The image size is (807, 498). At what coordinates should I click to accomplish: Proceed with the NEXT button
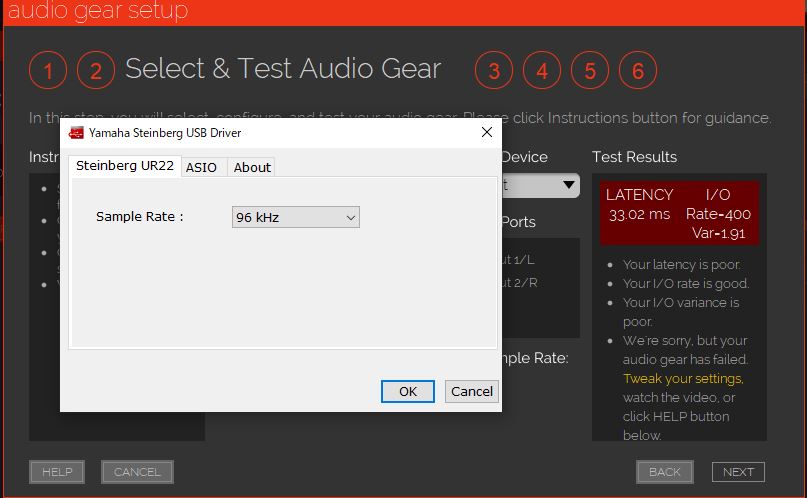738,472
